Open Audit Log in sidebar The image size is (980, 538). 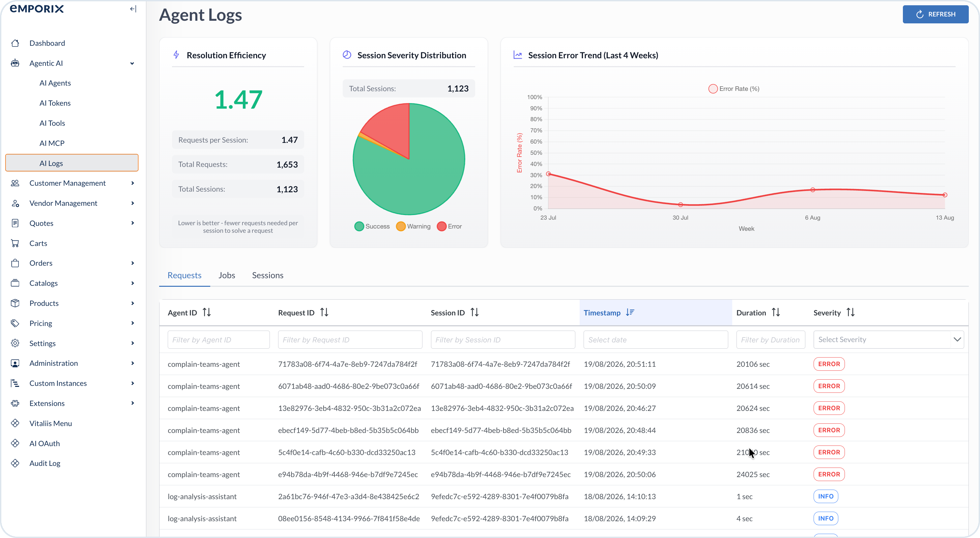tap(45, 463)
